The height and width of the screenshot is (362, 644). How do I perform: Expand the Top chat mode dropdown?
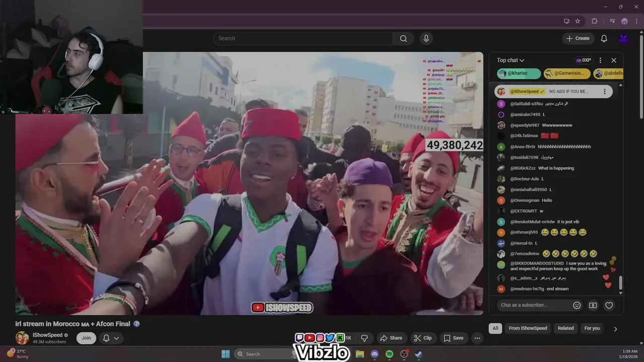coord(511,60)
